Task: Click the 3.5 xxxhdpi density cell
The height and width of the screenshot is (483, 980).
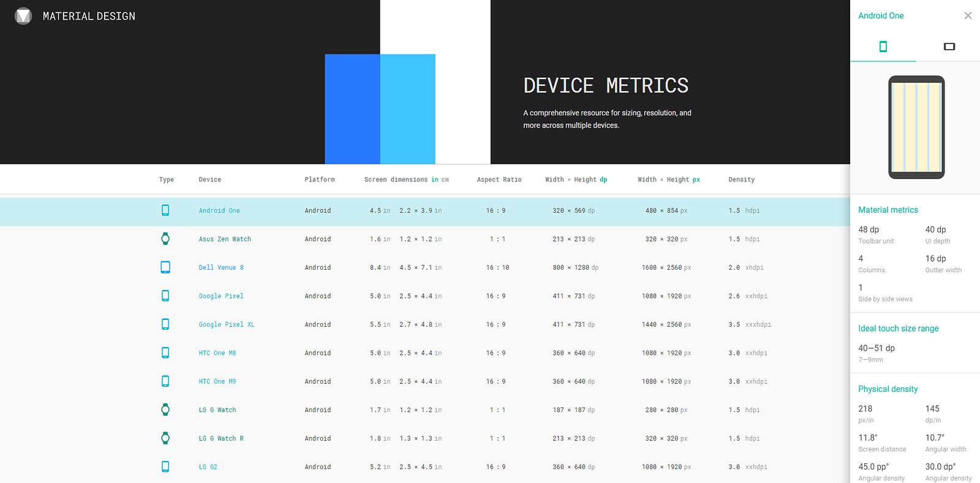Action: click(x=750, y=325)
